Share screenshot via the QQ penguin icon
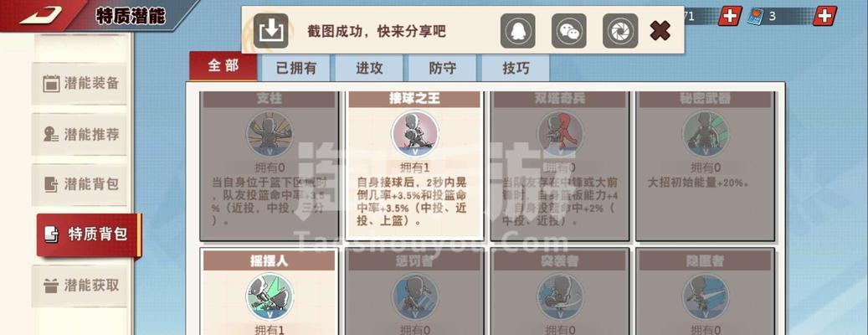The height and width of the screenshot is (335, 868). point(517,30)
